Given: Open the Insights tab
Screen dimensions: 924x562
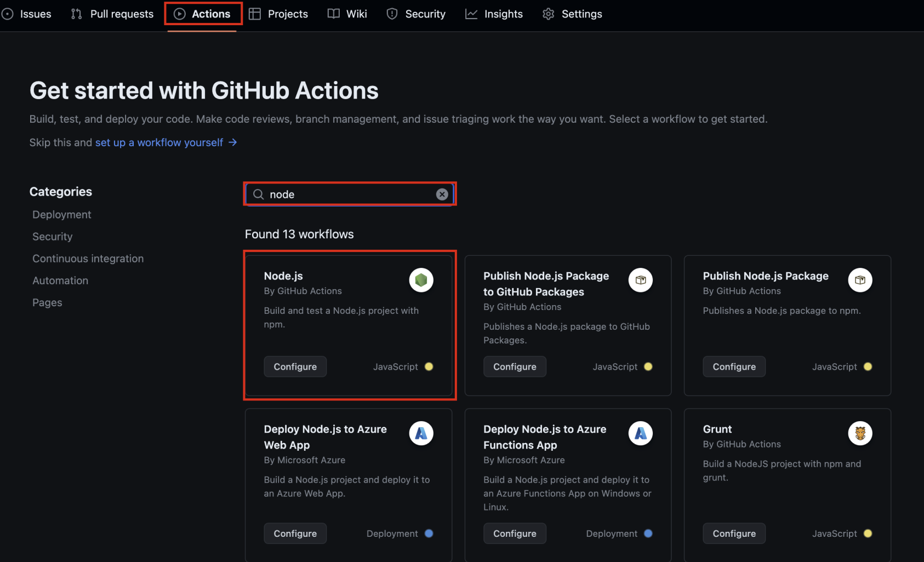Looking at the screenshot, I should 494,14.
